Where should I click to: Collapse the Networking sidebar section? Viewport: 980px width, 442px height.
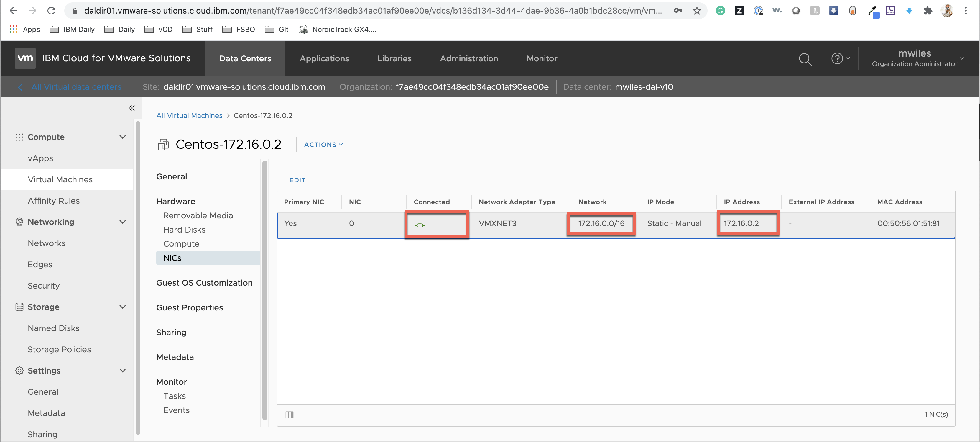pos(123,222)
